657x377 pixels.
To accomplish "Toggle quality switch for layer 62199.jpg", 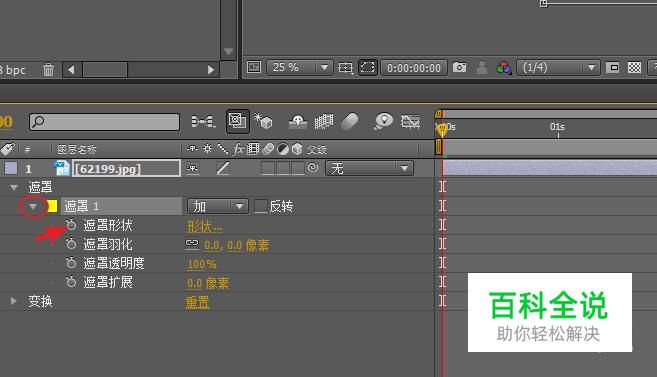I will 223,168.
